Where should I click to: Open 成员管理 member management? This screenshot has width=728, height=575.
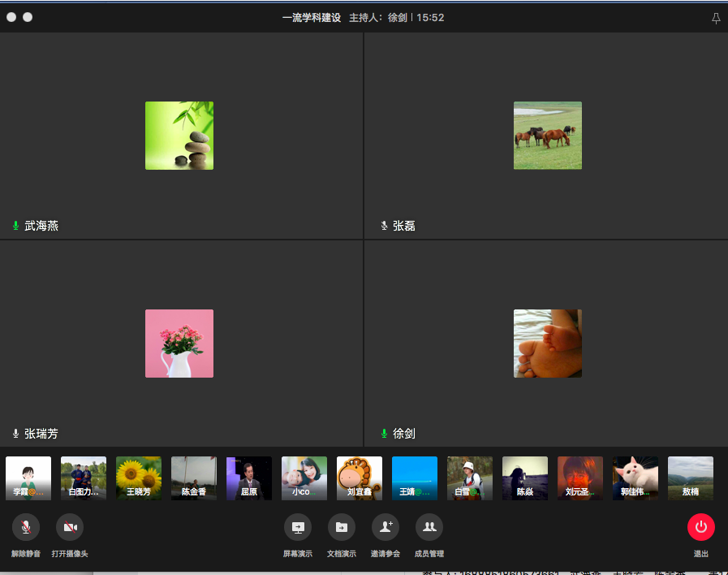pyautogui.click(x=429, y=528)
